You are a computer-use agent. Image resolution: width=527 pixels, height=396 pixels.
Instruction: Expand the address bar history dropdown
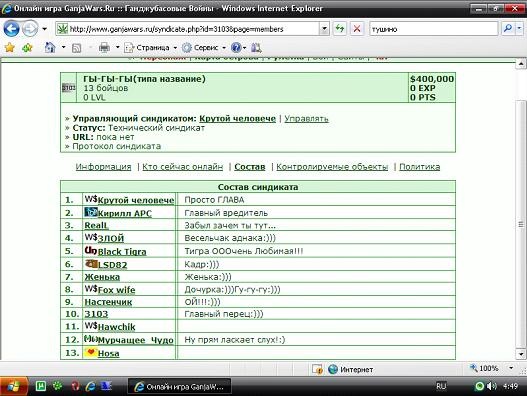[324, 29]
